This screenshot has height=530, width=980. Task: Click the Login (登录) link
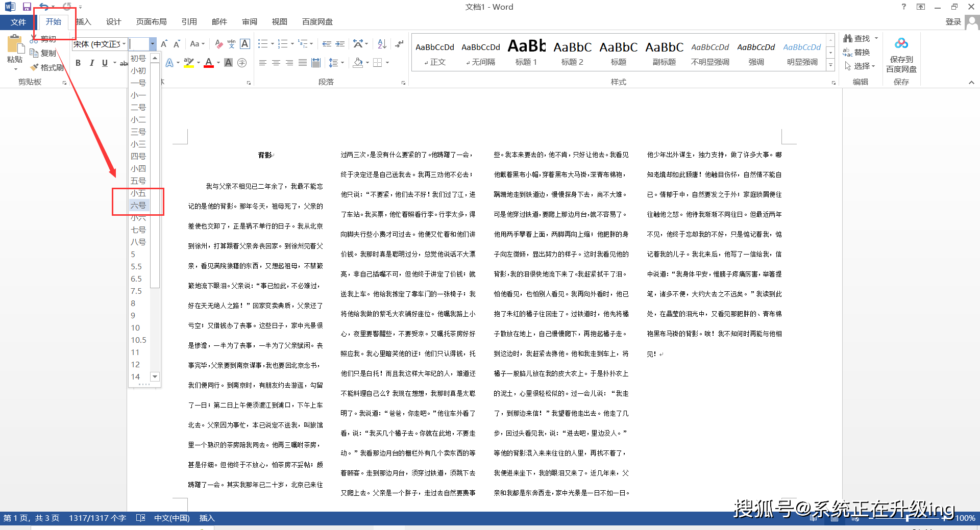953,22
